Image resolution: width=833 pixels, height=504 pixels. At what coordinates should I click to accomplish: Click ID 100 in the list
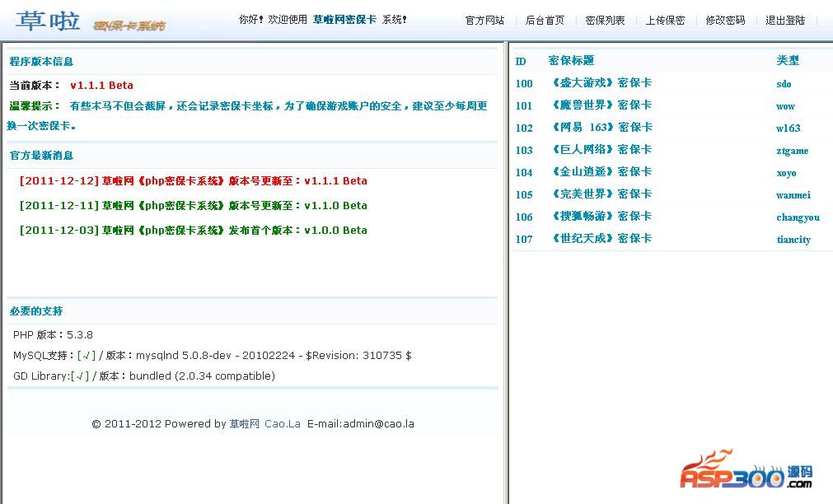point(524,83)
